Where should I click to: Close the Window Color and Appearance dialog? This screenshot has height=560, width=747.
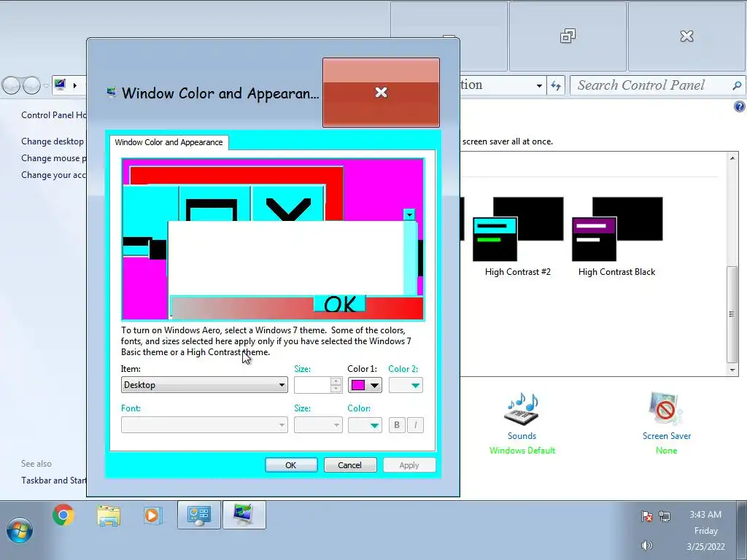[x=381, y=93]
